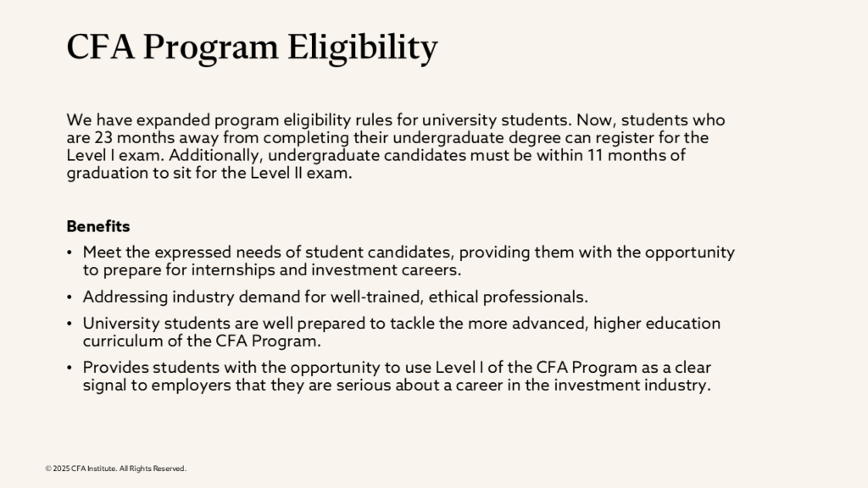Screen dimensions: 868x488
Task: Click the bullet dot before "Meet the expressed needs"
Action: click(70, 253)
